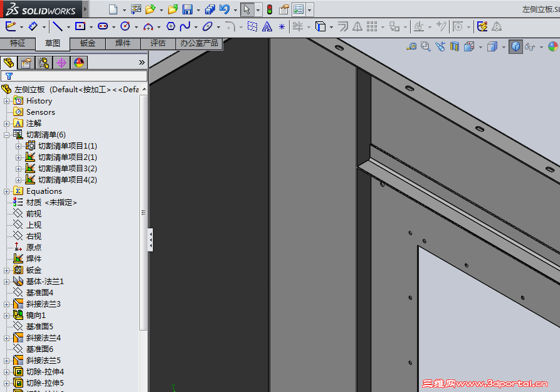Expand the Equations tree node
This screenshot has height=392, width=560.
pyautogui.click(x=6, y=191)
